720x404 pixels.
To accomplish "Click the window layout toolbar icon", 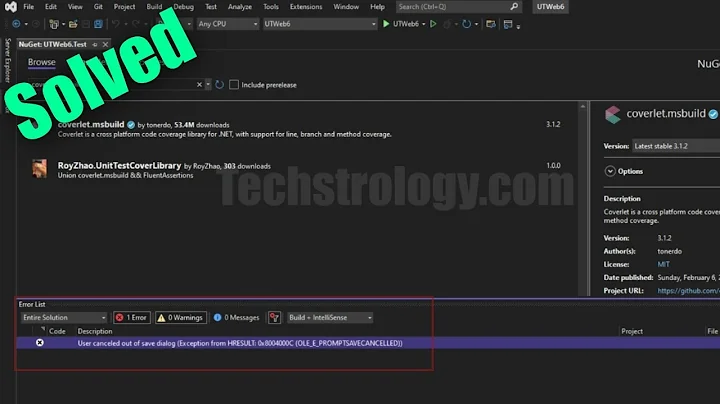I will point(508,24).
